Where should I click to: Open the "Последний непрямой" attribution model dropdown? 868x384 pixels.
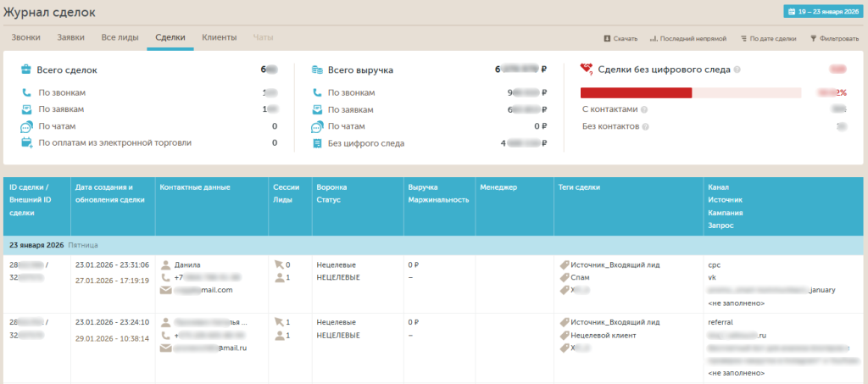click(688, 38)
